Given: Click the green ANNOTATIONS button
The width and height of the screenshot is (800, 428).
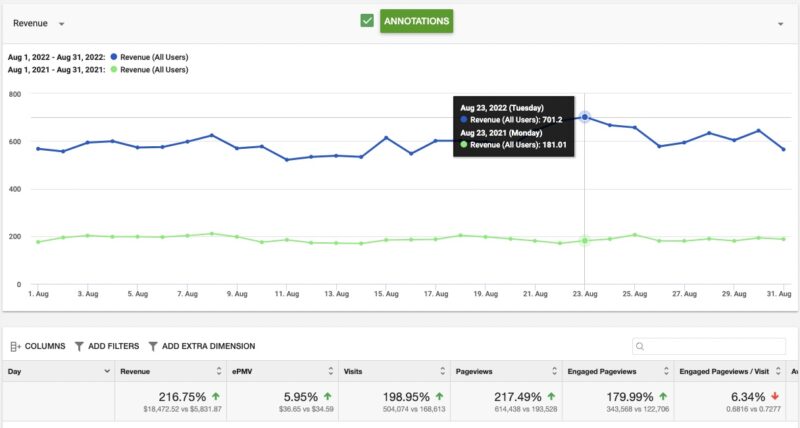Looking at the screenshot, I should click(416, 21).
